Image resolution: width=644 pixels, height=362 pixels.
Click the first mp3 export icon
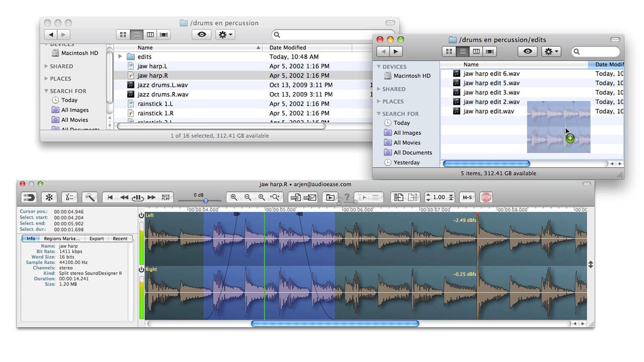pyautogui.click(x=296, y=198)
